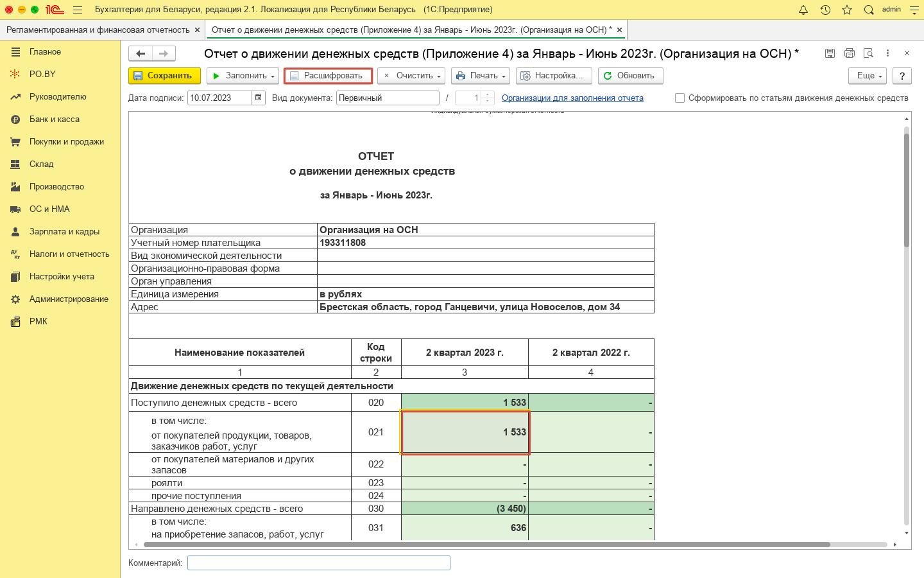
Task: Close the Регламентированная отчетность tab
Action: (198, 30)
